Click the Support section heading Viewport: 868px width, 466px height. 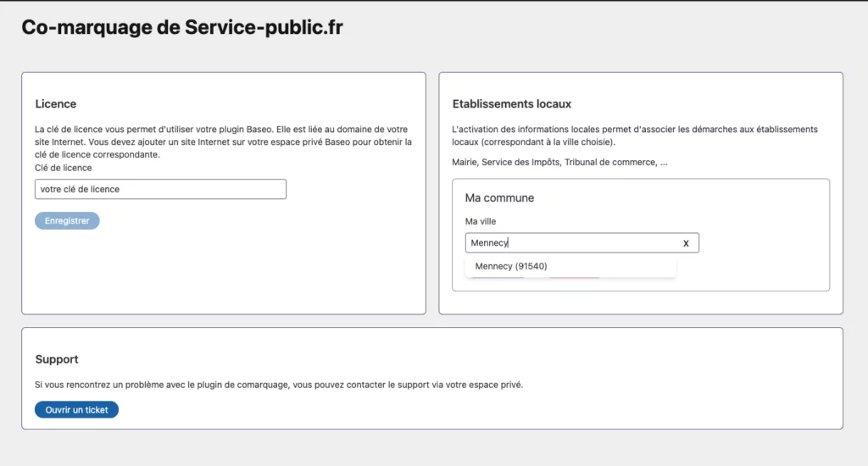[57, 359]
